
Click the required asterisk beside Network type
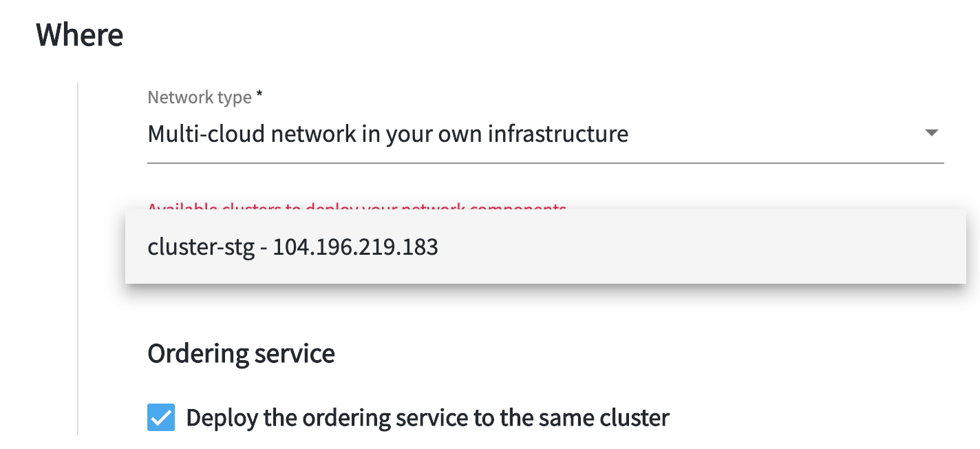[259, 95]
